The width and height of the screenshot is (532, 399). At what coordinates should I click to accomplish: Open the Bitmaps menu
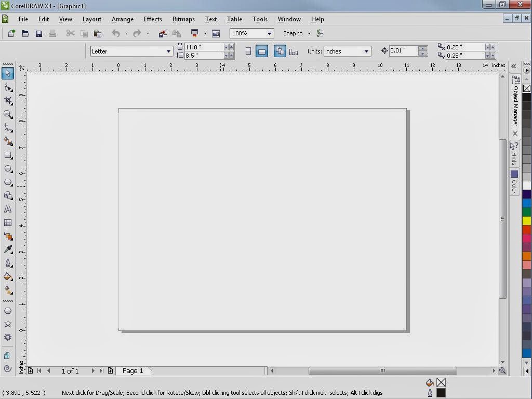pyautogui.click(x=183, y=19)
